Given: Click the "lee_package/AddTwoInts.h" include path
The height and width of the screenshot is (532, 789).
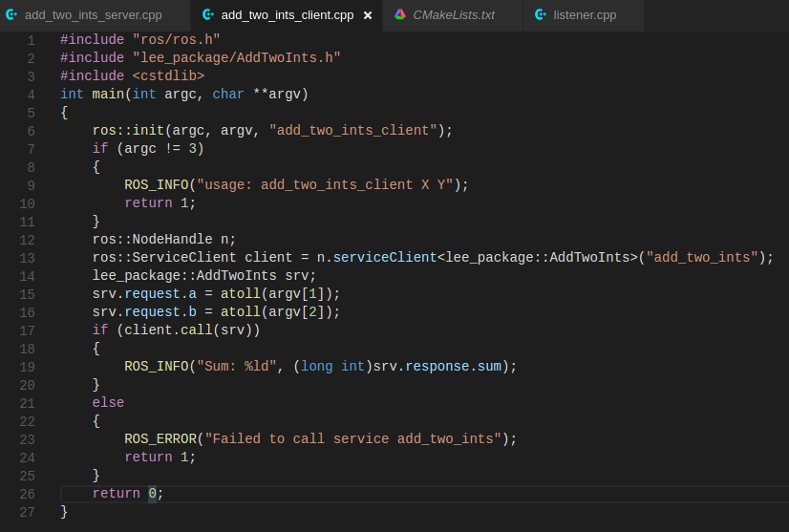Looking at the screenshot, I should click(x=236, y=58).
